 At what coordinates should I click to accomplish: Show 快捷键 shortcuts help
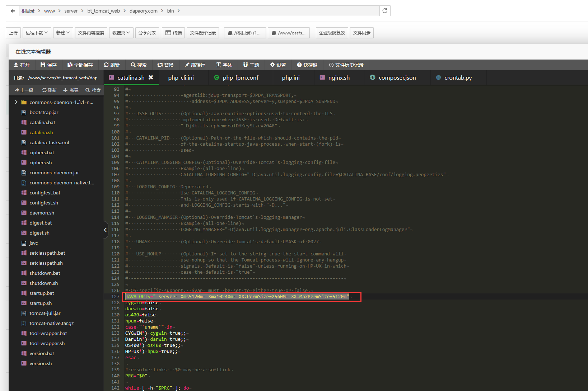(307, 65)
